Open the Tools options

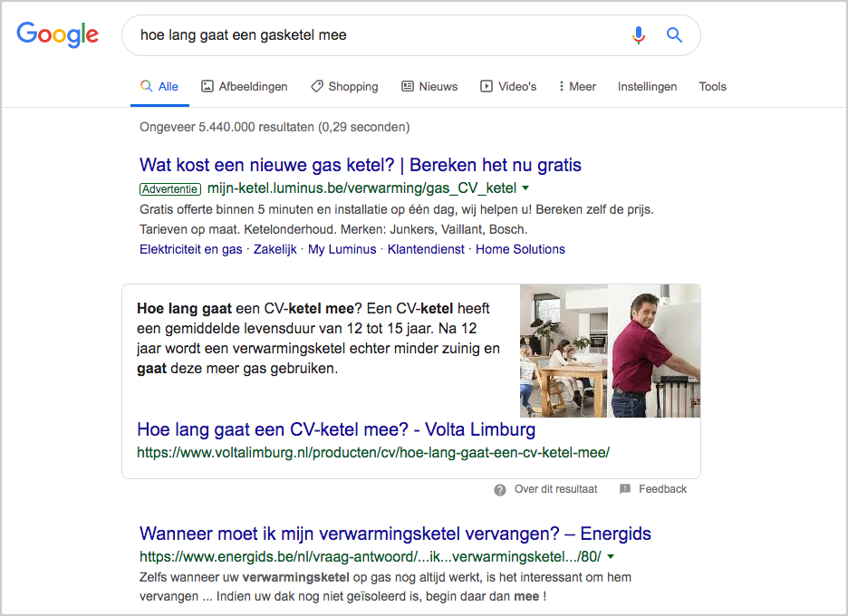tap(713, 87)
